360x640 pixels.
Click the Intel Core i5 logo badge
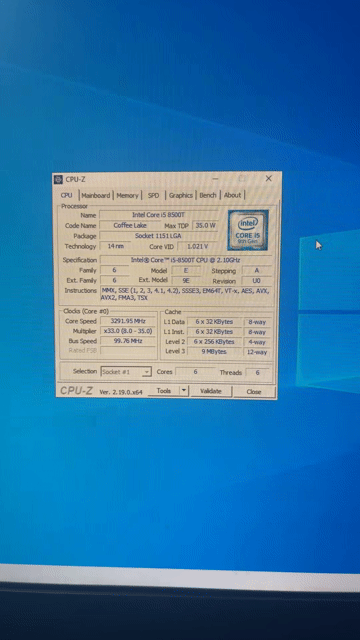tap(248, 230)
